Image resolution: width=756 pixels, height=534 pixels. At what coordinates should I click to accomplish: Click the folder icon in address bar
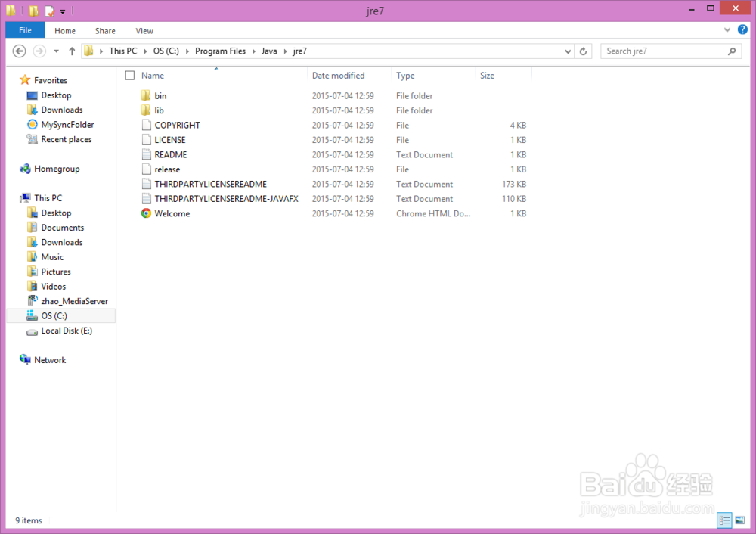click(88, 51)
